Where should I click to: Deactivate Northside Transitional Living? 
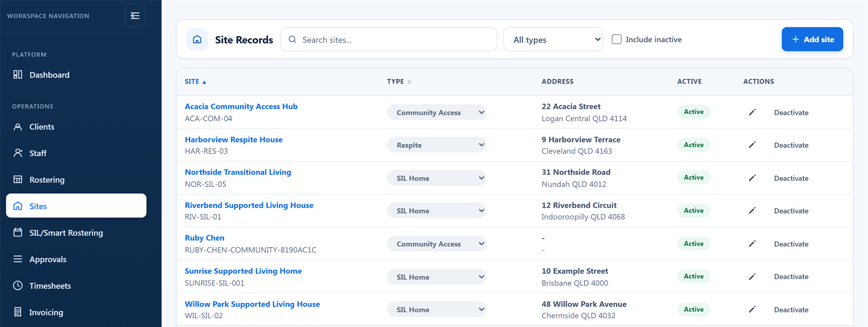coord(791,178)
